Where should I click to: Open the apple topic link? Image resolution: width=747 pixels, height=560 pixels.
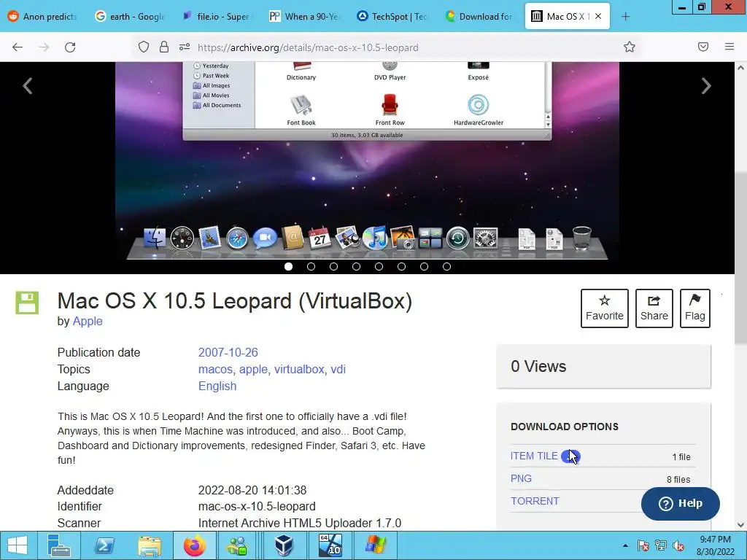[253, 369]
